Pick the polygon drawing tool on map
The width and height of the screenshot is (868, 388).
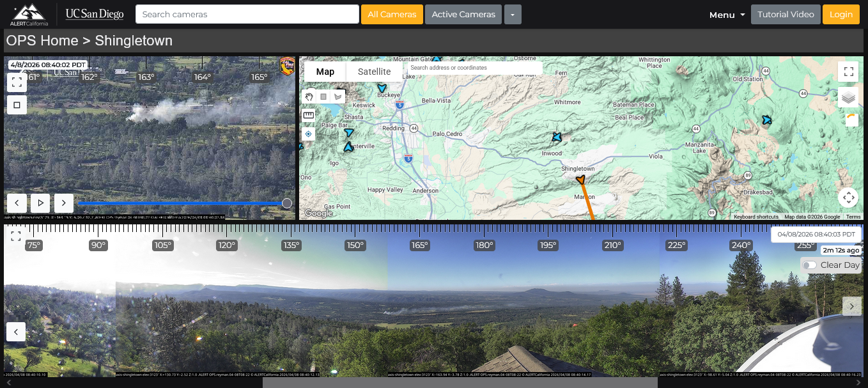tap(337, 97)
